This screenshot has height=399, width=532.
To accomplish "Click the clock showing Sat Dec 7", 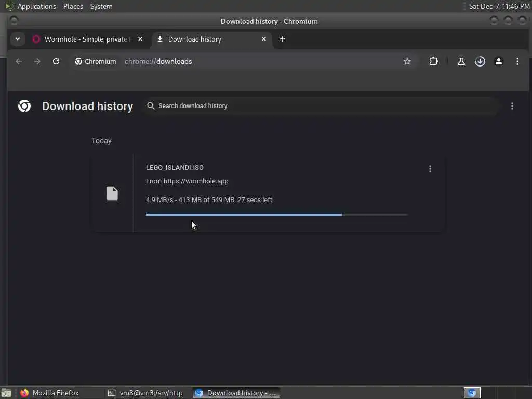I will tap(499, 6).
